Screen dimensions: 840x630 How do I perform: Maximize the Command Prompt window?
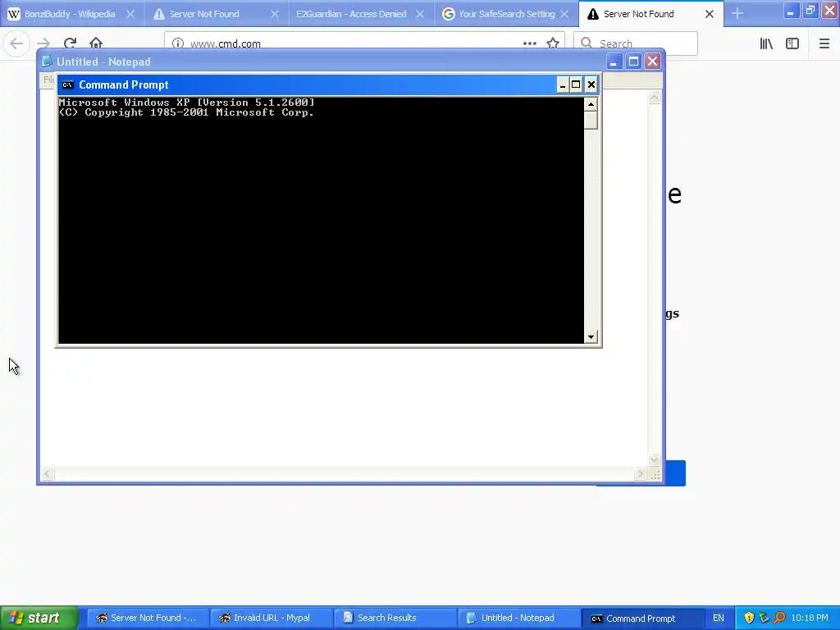pyautogui.click(x=576, y=84)
